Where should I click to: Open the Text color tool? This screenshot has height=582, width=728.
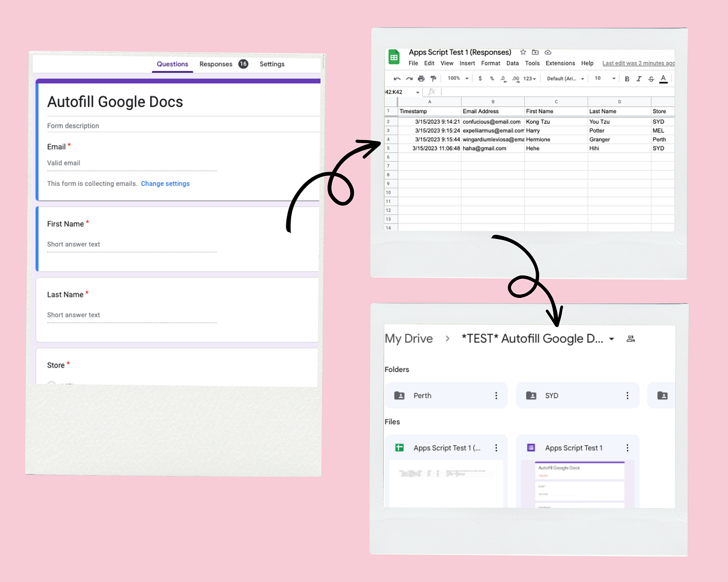tap(663, 79)
